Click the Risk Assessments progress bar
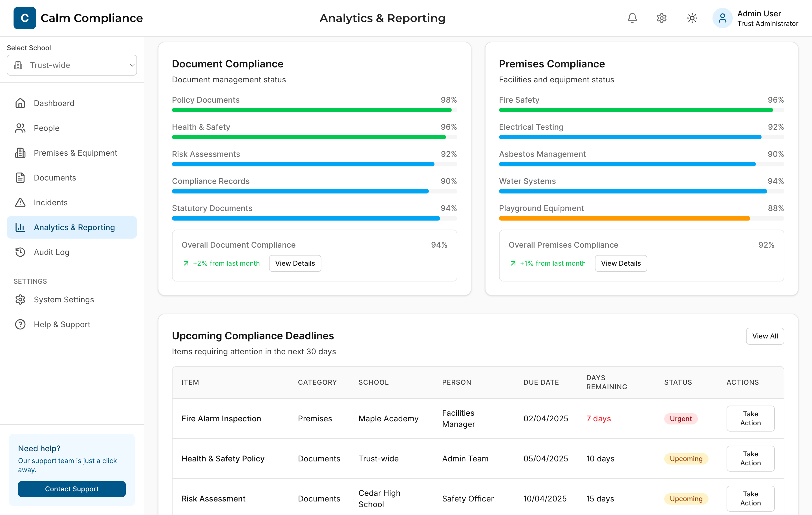 click(314, 164)
